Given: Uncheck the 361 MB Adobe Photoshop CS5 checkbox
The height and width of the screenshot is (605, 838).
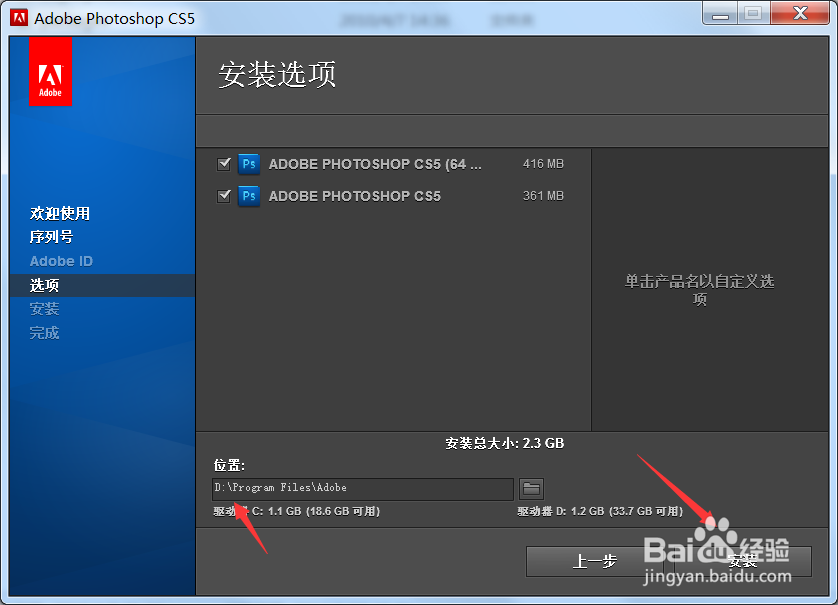Looking at the screenshot, I should 224,196.
